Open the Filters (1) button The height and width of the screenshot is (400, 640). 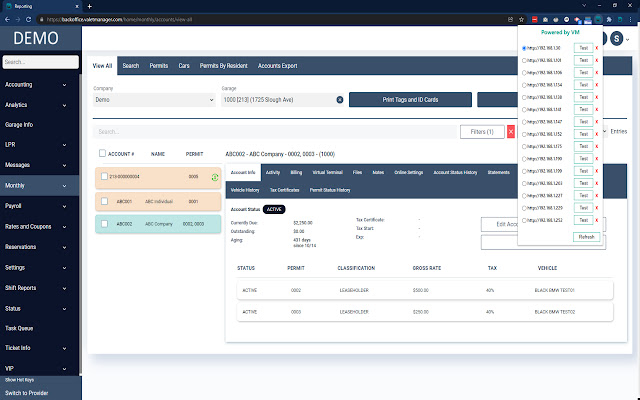(482, 132)
